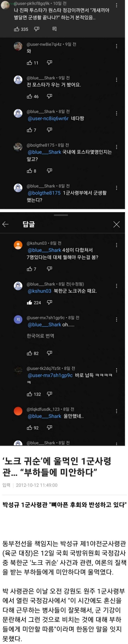Like the top comment with 335 likes
The width and height of the screenshot is (128, 644).
(17, 29)
